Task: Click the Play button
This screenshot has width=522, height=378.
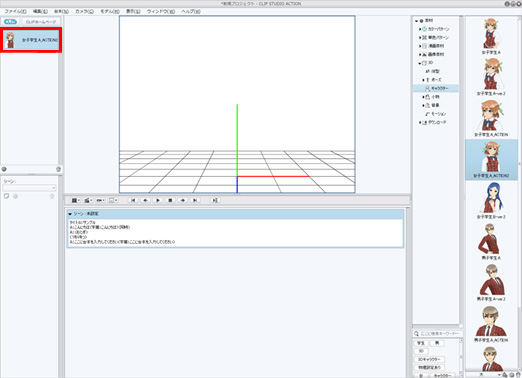Action: pyautogui.click(x=158, y=200)
